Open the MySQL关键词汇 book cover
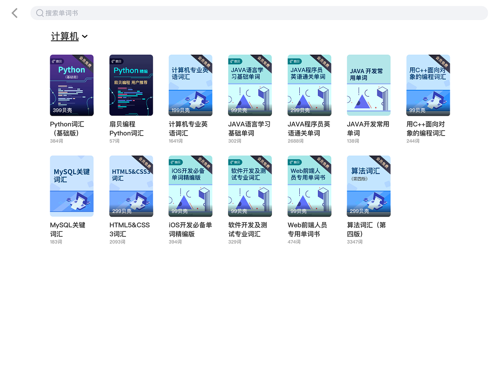Image resolution: width=500 pixels, height=367 pixels. (72, 186)
